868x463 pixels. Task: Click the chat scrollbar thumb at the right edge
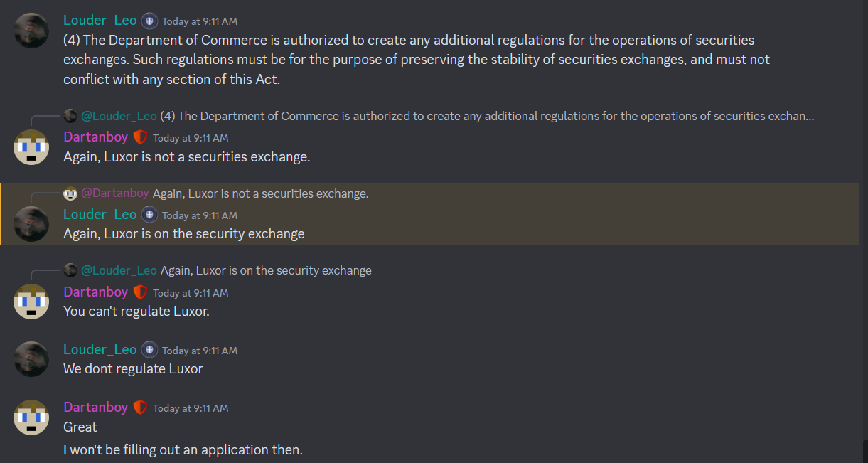point(864,451)
